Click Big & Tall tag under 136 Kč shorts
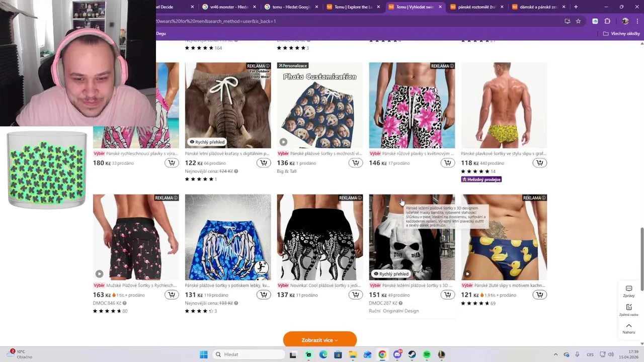This screenshot has width=644, height=362. click(x=286, y=171)
